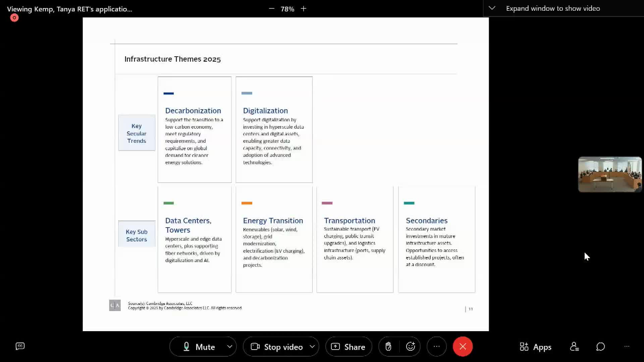
Task: Click the red leave meeting button
Action: (463, 347)
